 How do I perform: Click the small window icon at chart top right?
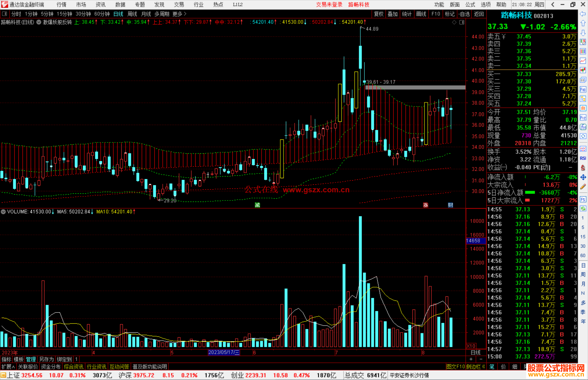click(462, 22)
